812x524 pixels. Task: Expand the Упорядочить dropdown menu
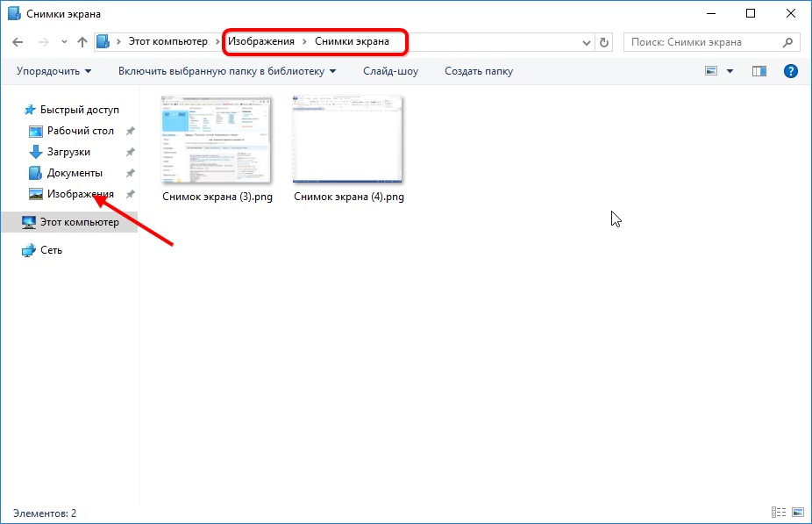[53, 71]
